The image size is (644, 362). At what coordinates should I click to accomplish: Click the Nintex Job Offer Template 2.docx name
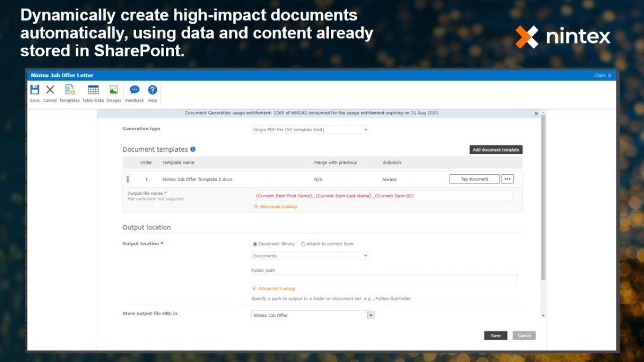198,180
